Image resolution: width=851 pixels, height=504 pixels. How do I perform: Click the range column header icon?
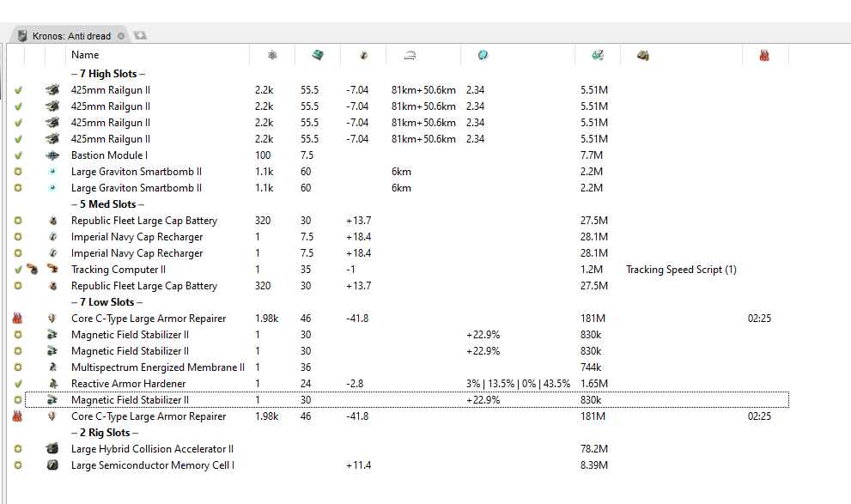coord(410,55)
